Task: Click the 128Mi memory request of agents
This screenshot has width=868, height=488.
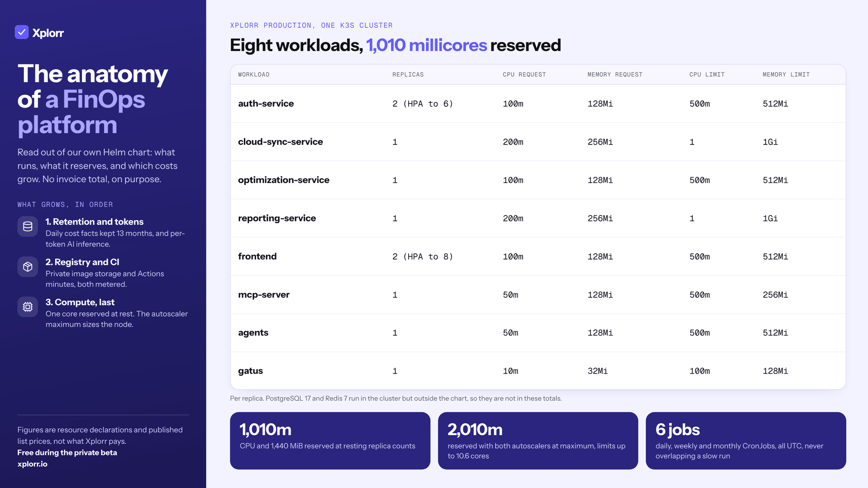Action: click(600, 333)
